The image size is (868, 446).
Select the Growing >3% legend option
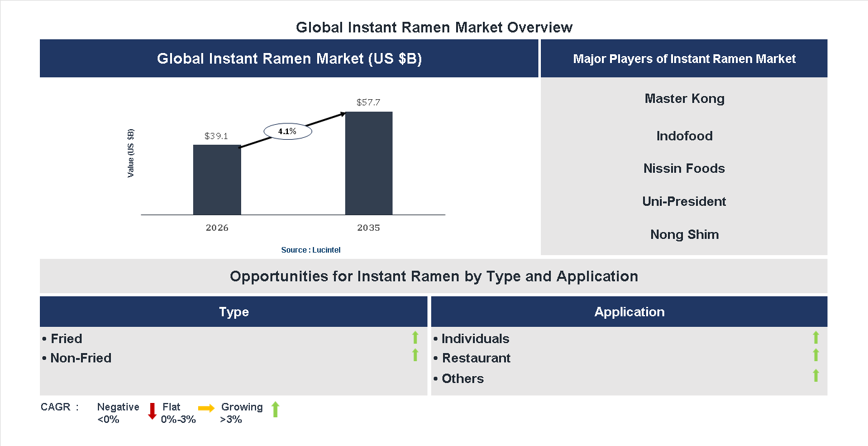(x=242, y=412)
